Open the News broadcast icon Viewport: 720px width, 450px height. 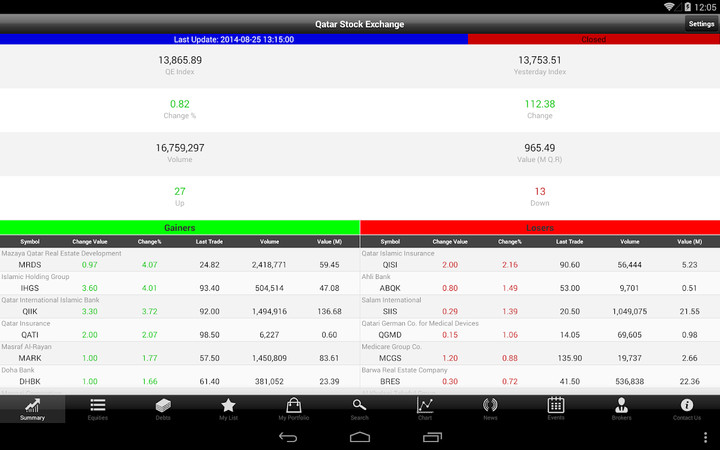pyautogui.click(x=490, y=405)
